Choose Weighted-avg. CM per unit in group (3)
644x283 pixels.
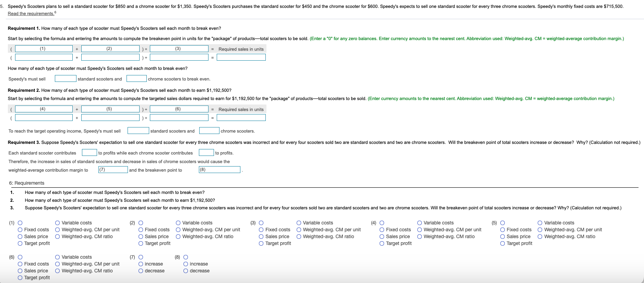299,230
